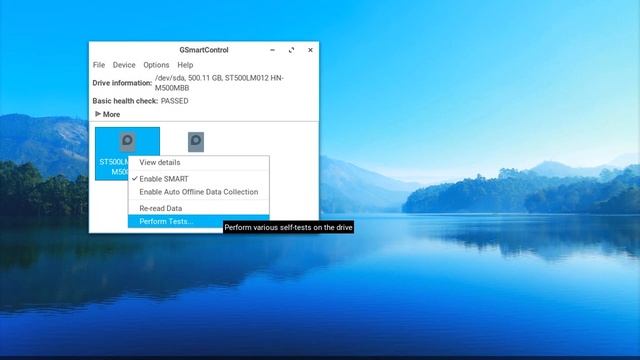Choose View details in context menu
This screenshot has height=360, width=640.
click(x=199, y=162)
